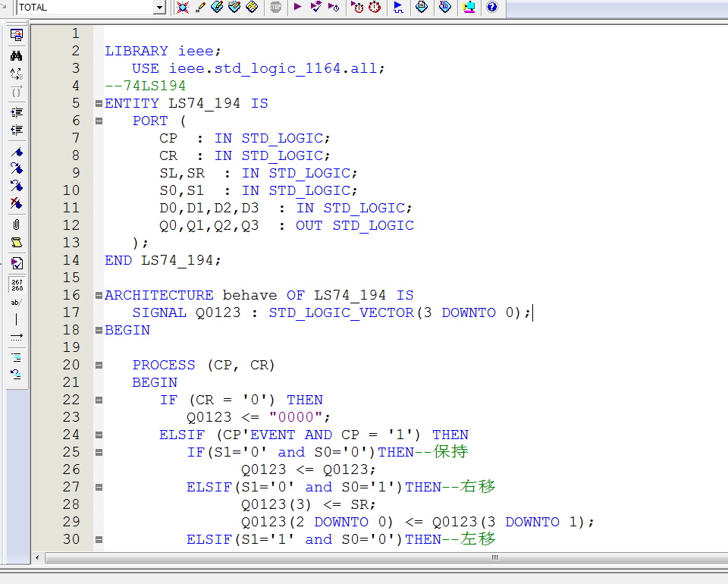Collapse the left-shift ELSIF block on line 30

(x=99, y=539)
